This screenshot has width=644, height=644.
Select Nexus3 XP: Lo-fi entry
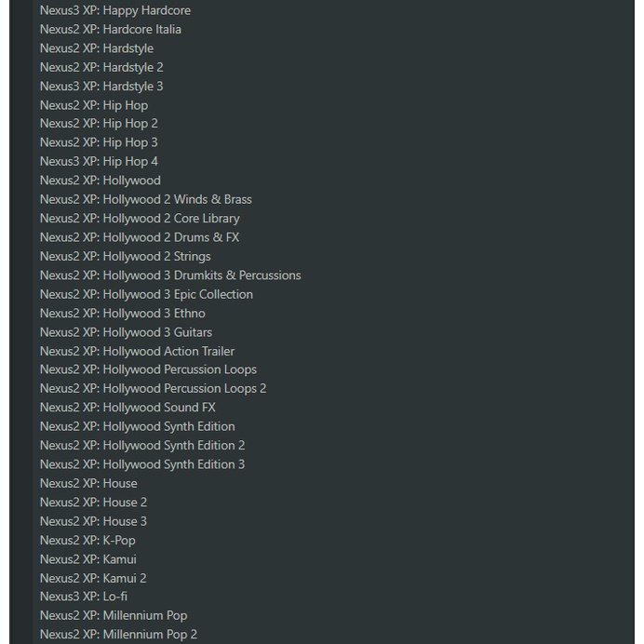tap(84, 597)
